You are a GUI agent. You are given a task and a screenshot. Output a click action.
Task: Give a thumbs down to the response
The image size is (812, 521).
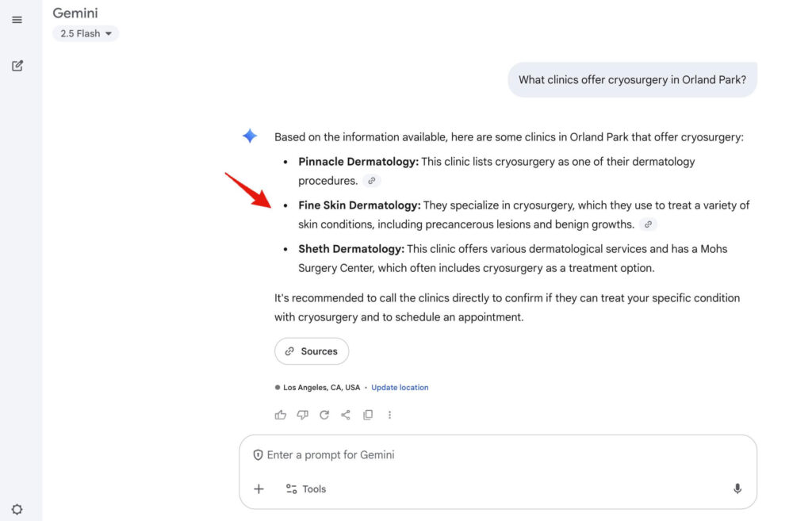(x=302, y=414)
